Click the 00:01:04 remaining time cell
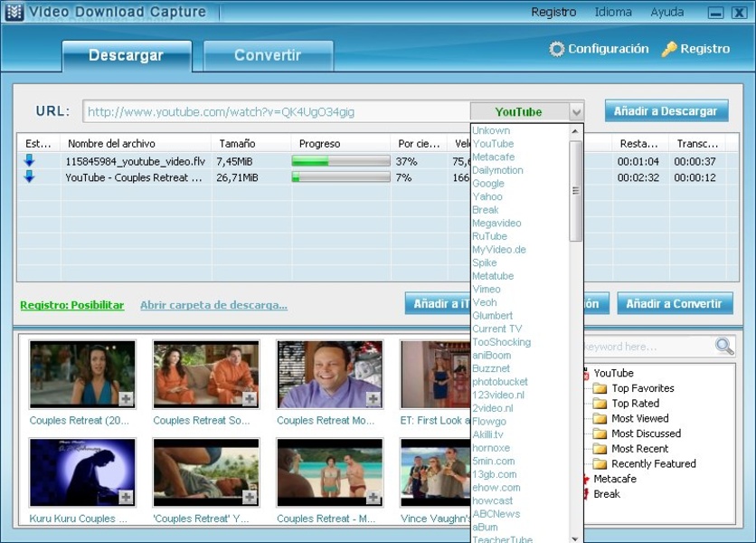Viewport: 756px width, 543px height. pos(638,161)
